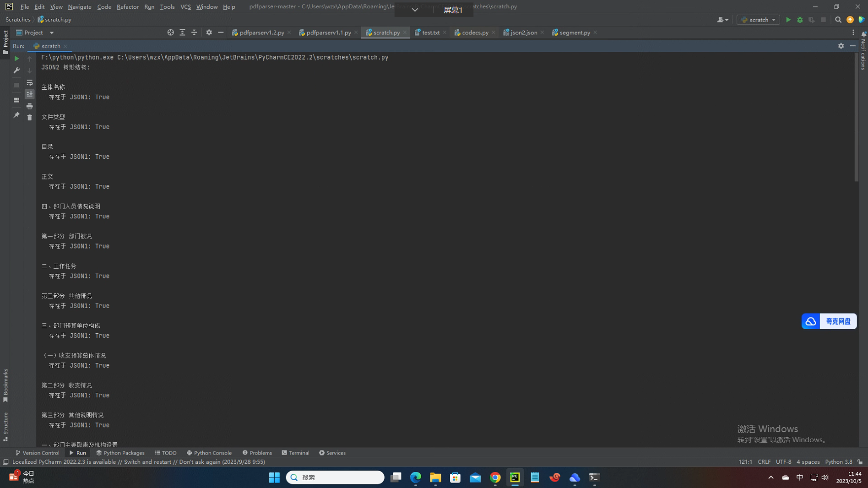868x488 pixels.
Task: Open run configuration wrench settings
Action: pos(16,70)
